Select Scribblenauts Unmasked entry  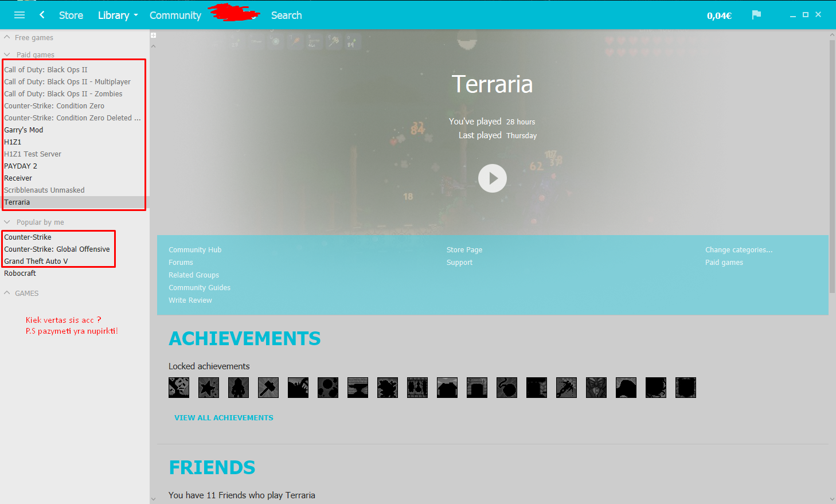[x=44, y=190]
